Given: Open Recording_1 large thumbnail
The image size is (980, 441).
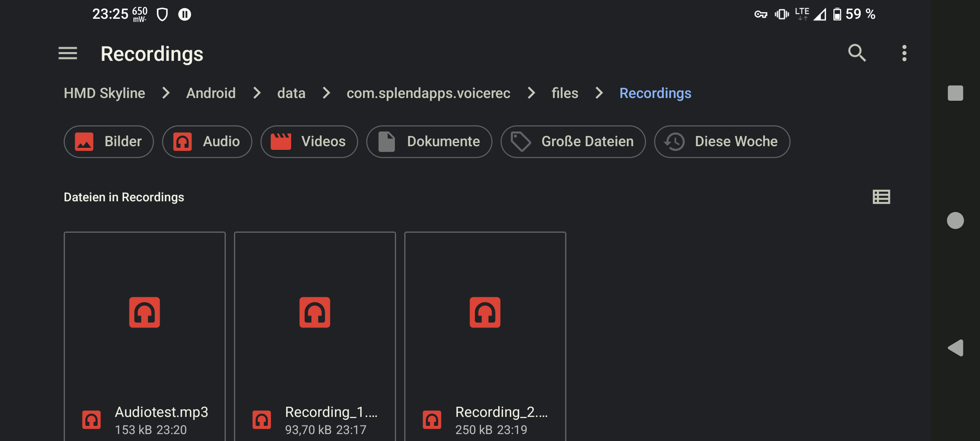Looking at the screenshot, I should (x=315, y=312).
